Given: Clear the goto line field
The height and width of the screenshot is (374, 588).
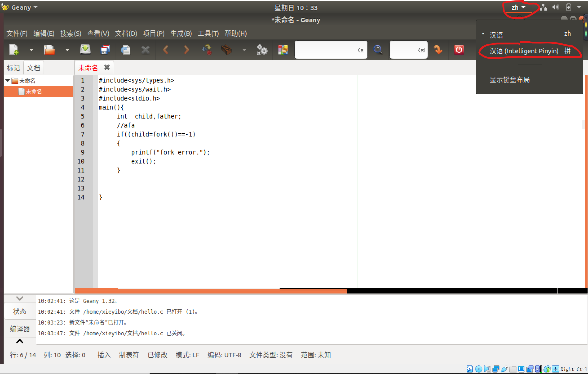Looking at the screenshot, I should coord(421,50).
